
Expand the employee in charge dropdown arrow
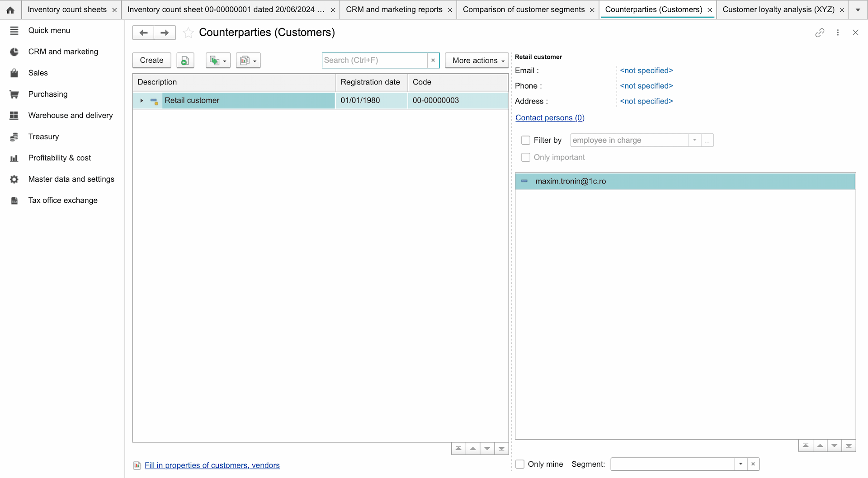tap(695, 140)
